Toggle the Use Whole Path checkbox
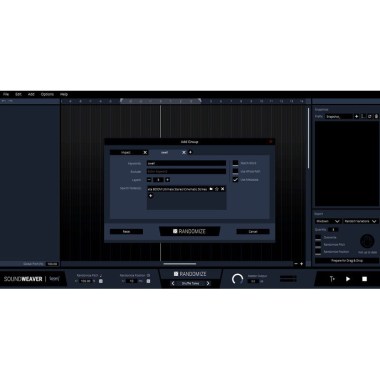This screenshot has width=380, height=380. click(235, 171)
